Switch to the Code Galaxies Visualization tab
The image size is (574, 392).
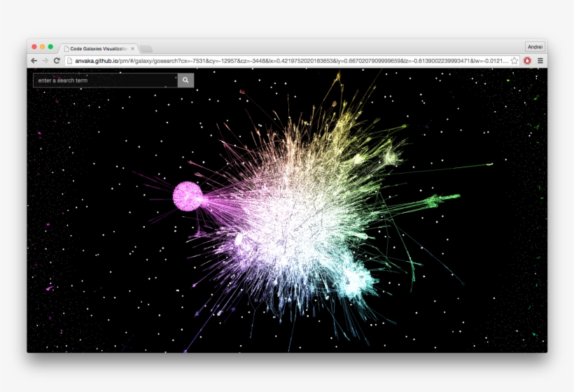pos(99,48)
